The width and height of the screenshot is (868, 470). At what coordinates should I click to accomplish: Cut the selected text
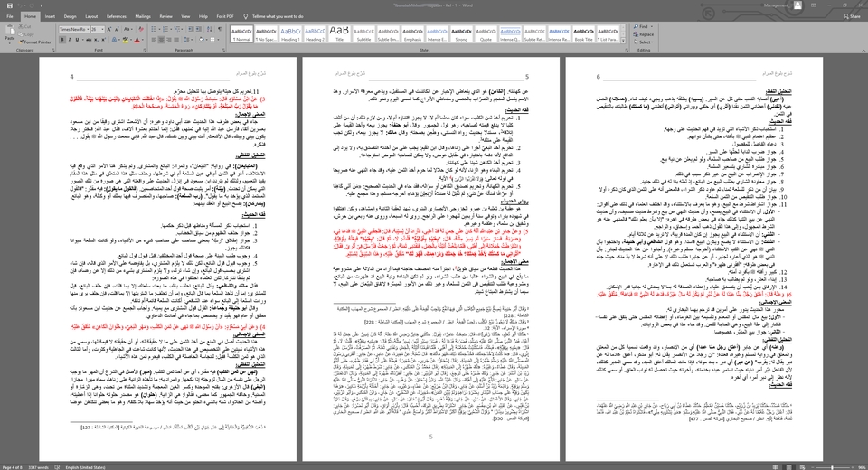pos(24,26)
